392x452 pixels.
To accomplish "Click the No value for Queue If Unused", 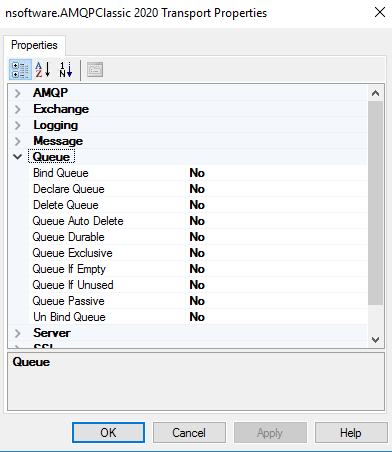I will tap(197, 285).
